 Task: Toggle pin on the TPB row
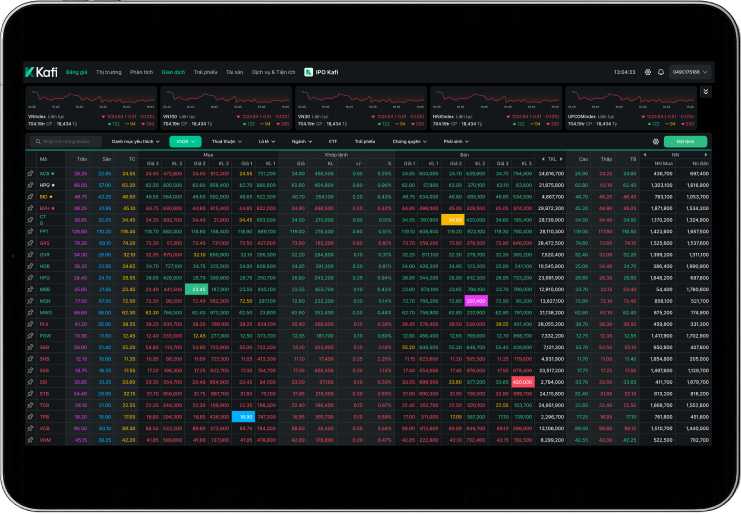[x=31, y=417]
